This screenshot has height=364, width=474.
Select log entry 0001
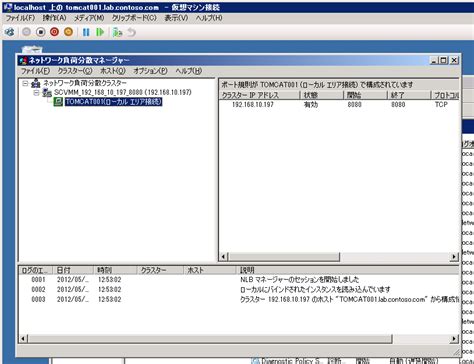coord(239,280)
